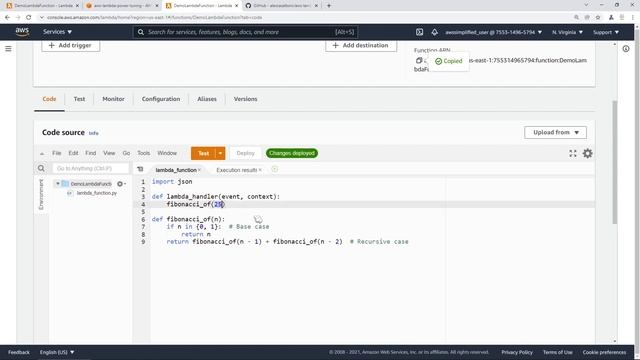
Task: Open the English (US) language dropdown
Action: [x=57, y=352]
